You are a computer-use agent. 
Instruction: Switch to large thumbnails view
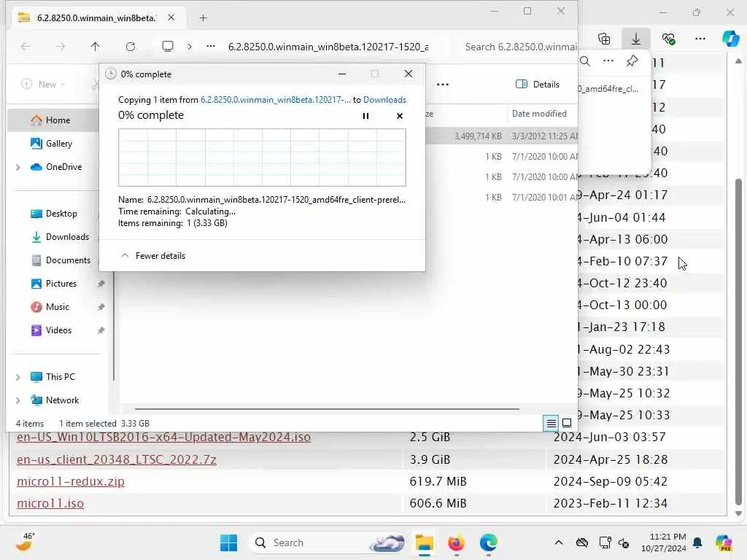(x=567, y=423)
